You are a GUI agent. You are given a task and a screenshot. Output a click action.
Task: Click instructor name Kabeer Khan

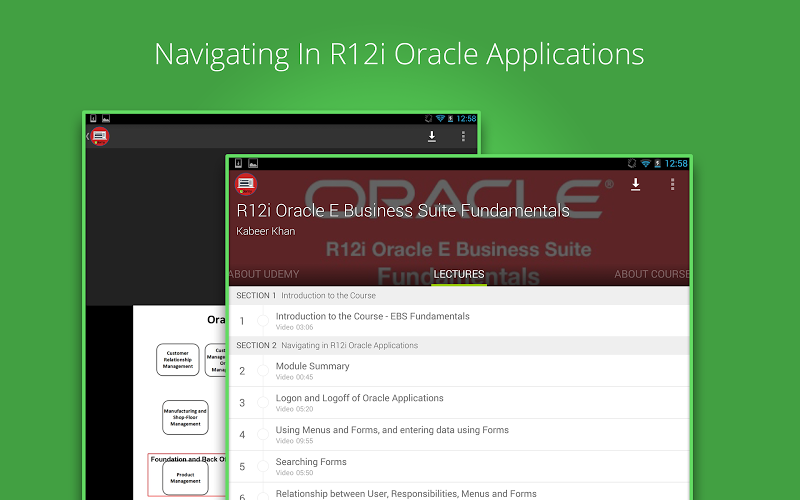coord(266,231)
